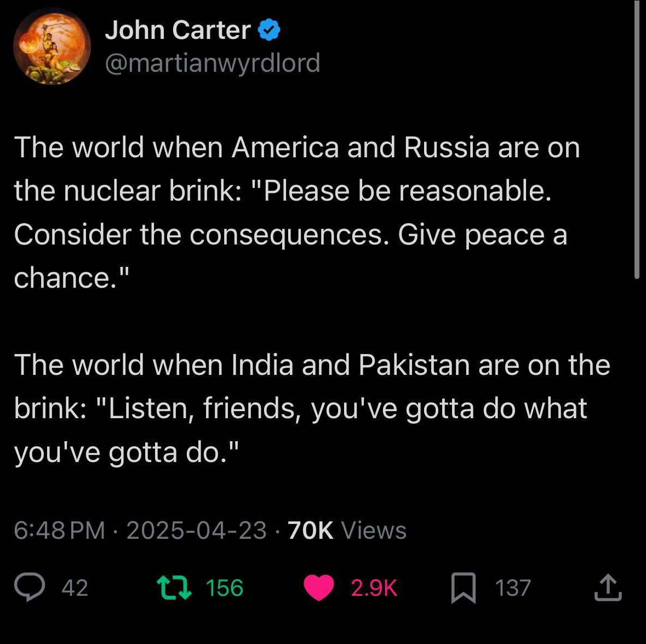Click the green retweet arrows icon
646x644 pixels.
(x=174, y=588)
